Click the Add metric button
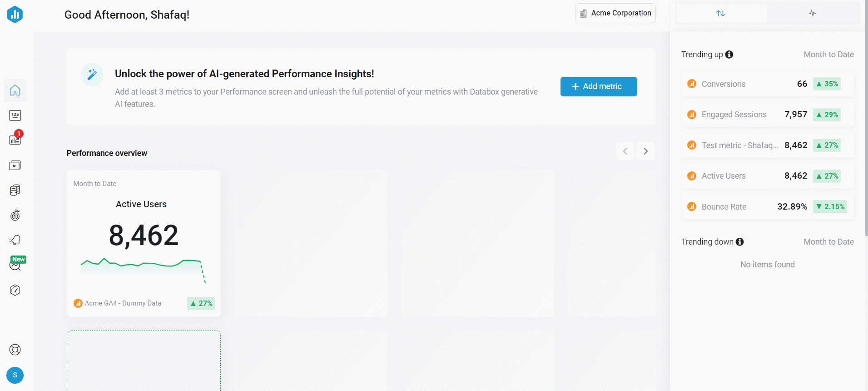 (x=598, y=86)
